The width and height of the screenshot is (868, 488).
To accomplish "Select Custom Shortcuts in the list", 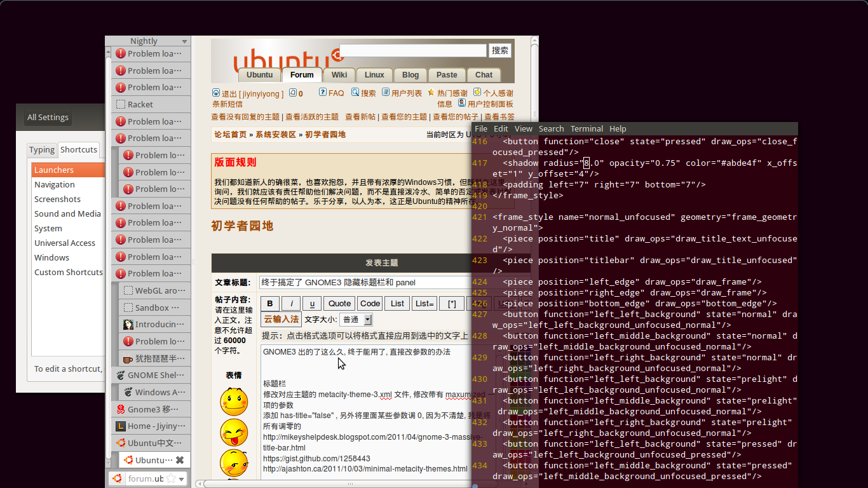I will (x=68, y=273).
